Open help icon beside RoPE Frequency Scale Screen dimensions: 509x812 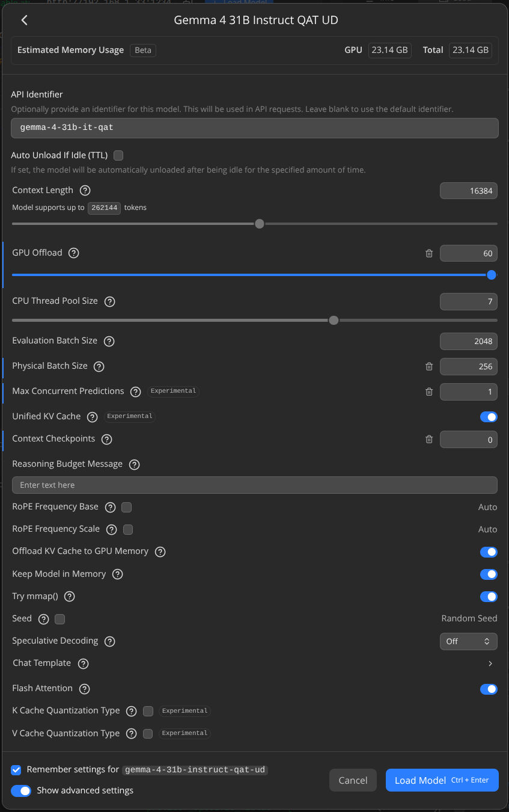click(112, 529)
